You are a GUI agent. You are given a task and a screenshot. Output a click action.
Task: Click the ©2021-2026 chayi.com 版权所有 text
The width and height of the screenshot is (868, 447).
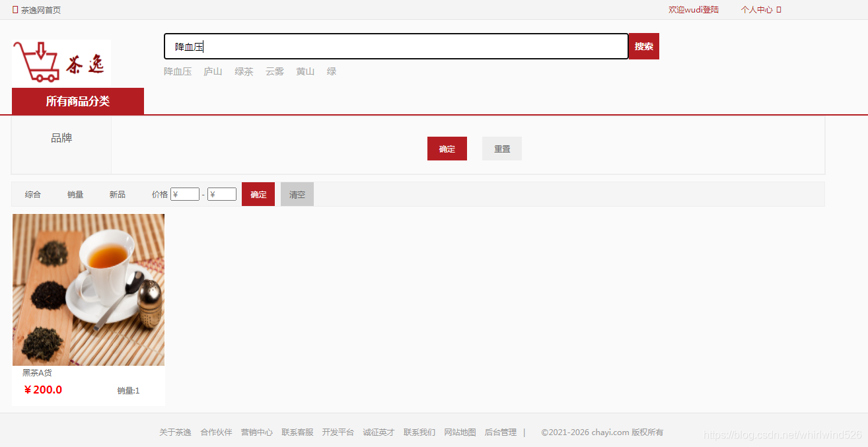[x=602, y=432]
